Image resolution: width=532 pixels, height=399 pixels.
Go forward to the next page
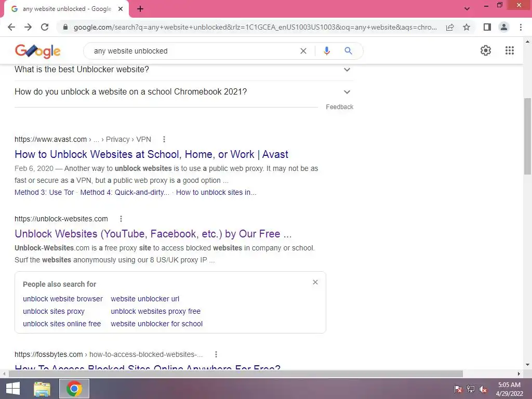click(x=28, y=27)
